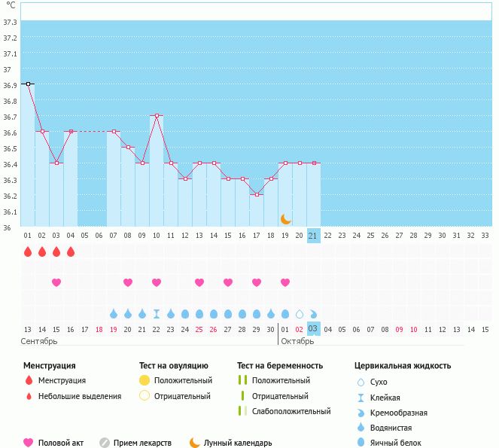Screen dimensions: 499x448
Task: Click the double green bar positive pregnancy icon
Action: point(242,380)
